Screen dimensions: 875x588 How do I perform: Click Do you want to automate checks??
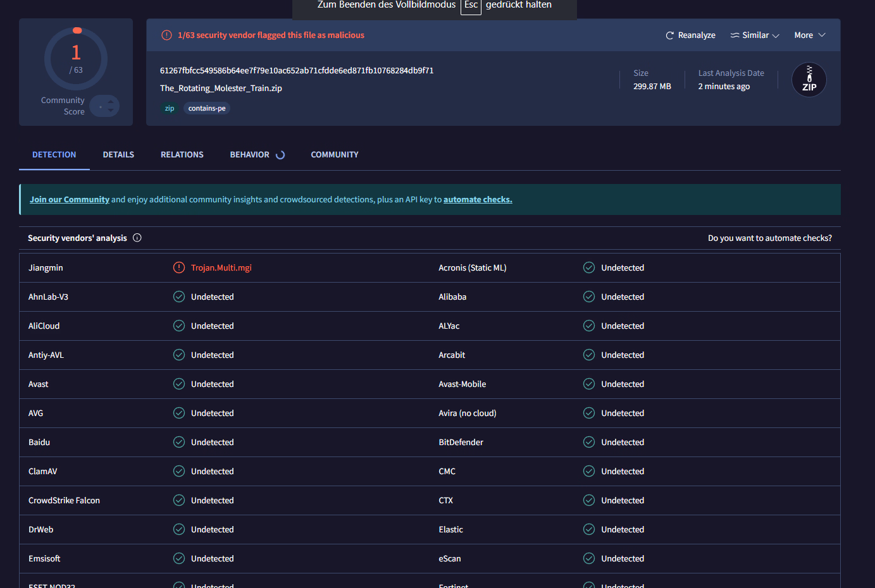click(770, 238)
